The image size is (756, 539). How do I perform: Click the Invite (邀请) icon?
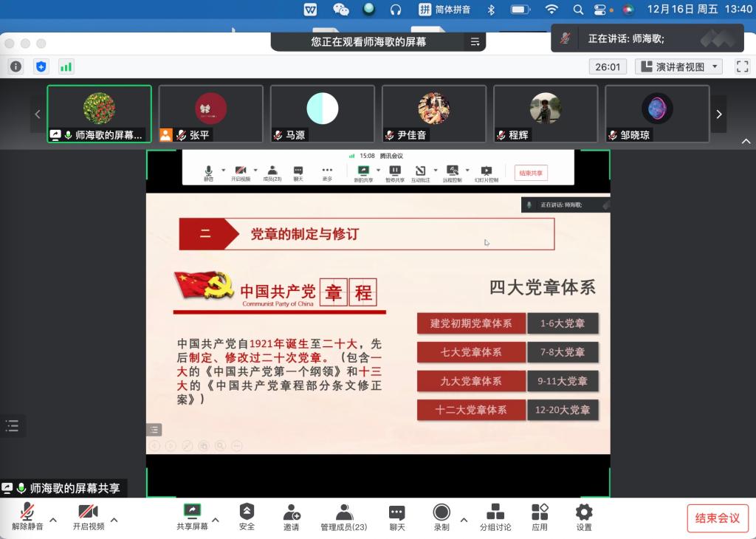pos(291,516)
